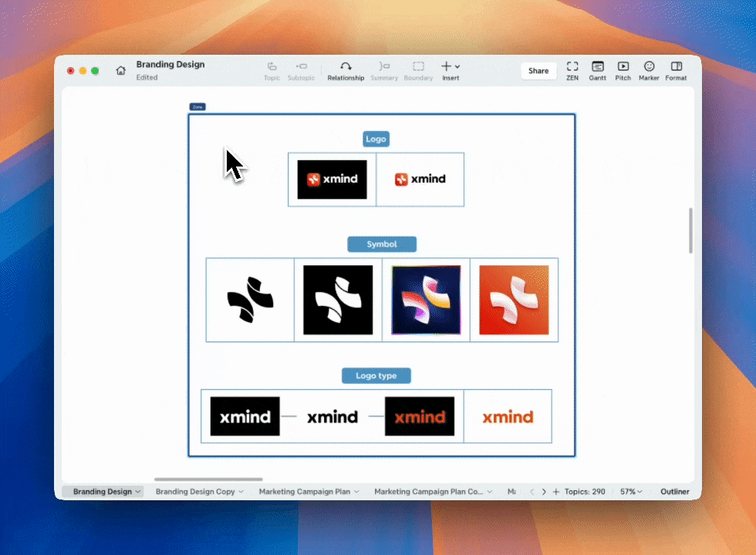Image resolution: width=756 pixels, height=555 pixels.
Task: Expand Marketing Campaign Plan Co... tab chevron
Action: [490, 492]
